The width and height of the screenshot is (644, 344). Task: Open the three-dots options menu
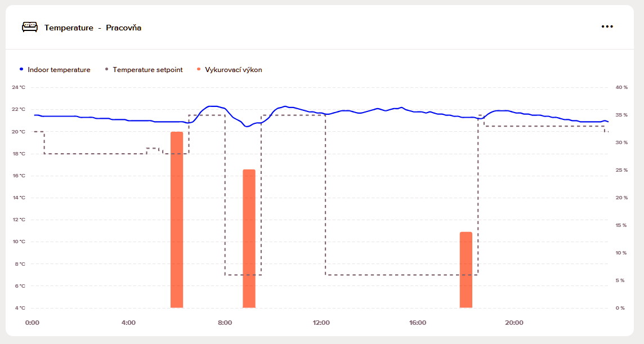(x=607, y=26)
